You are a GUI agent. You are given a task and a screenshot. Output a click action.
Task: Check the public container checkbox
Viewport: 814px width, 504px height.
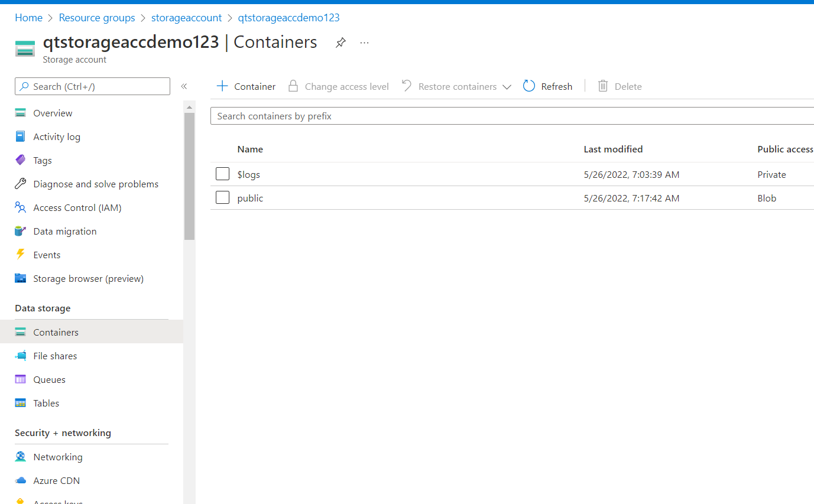tap(222, 197)
